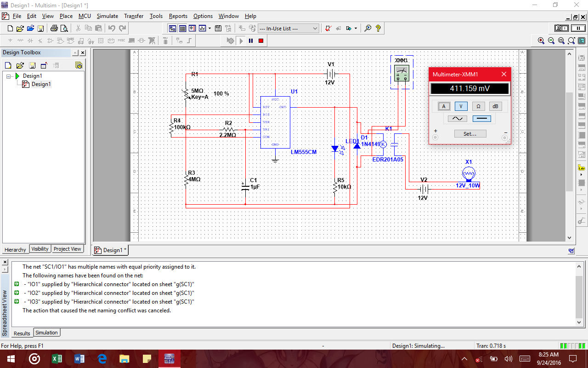Collapse the Design Toolbox panel arrow
This screenshot has width=588, height=368.
pos(75,53)
